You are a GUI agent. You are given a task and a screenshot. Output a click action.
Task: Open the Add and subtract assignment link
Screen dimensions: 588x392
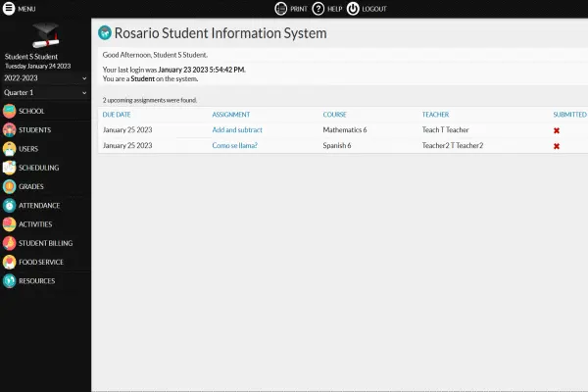pyautogui.click(x=237, y=129)
